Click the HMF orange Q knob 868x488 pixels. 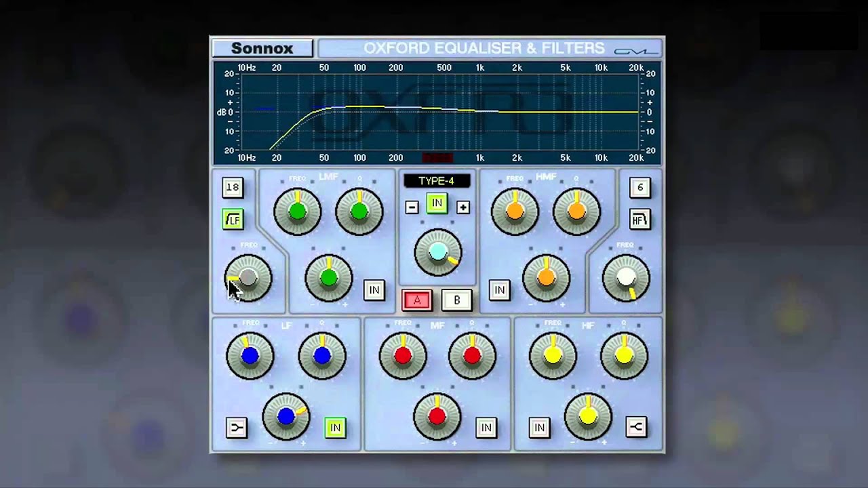(x=576, y=211)
